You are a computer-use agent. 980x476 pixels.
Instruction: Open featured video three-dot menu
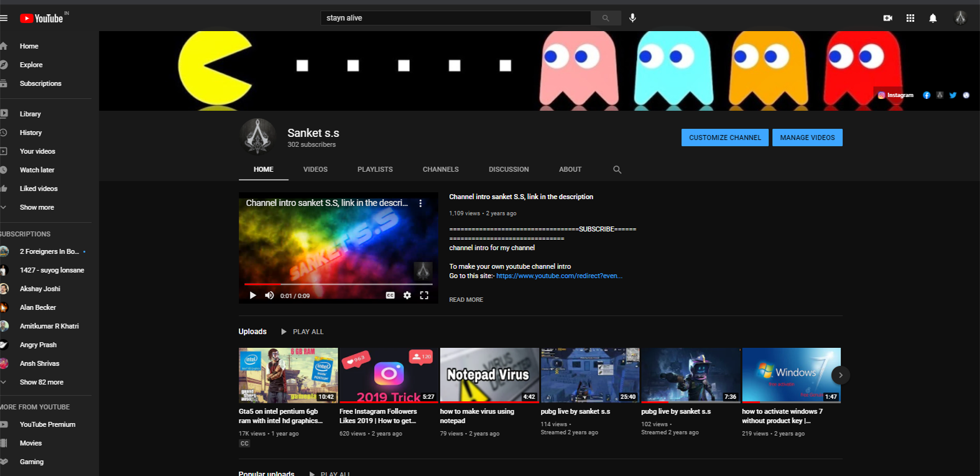point(421,203)
